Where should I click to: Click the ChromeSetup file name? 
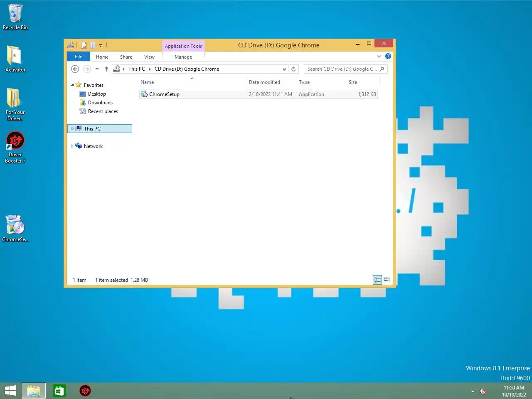coord(164,94)
